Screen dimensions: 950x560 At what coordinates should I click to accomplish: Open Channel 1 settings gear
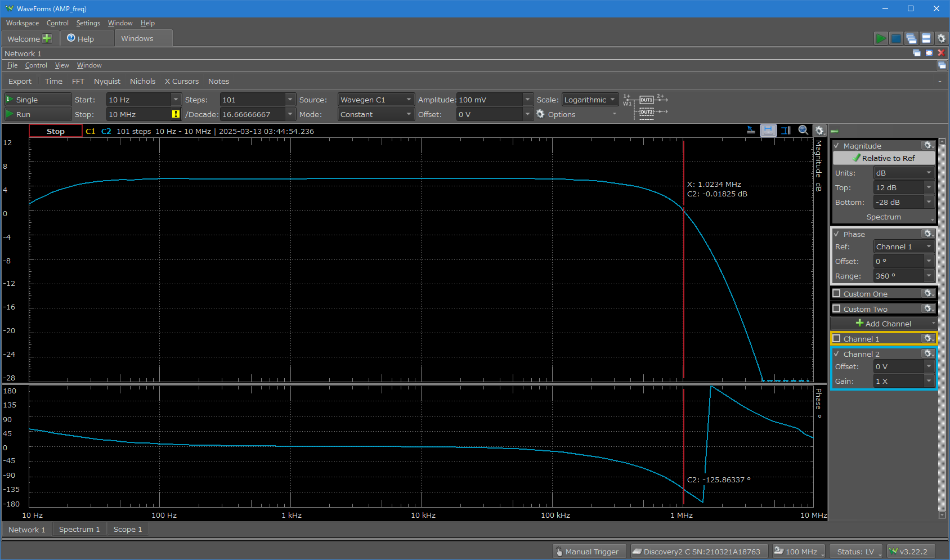(x=929, y=338)
